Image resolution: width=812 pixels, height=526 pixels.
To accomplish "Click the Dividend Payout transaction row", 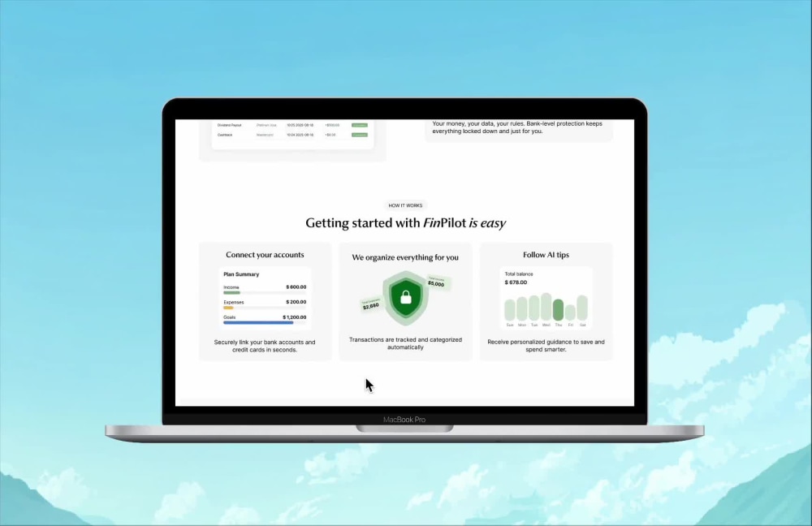I will (292, 125).
